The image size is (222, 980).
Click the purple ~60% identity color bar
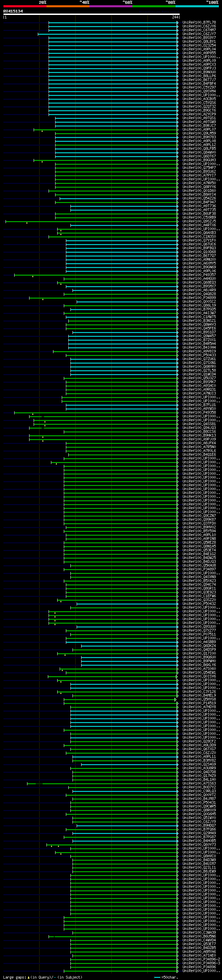111,6
